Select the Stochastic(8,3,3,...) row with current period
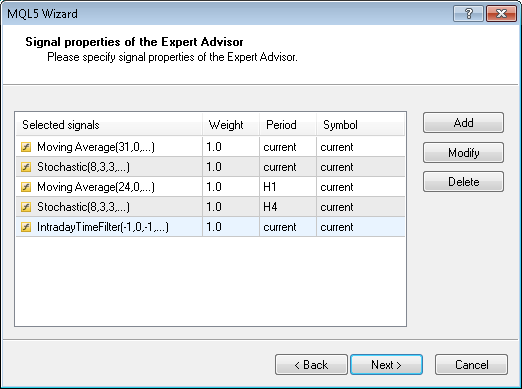 point(210,167)
